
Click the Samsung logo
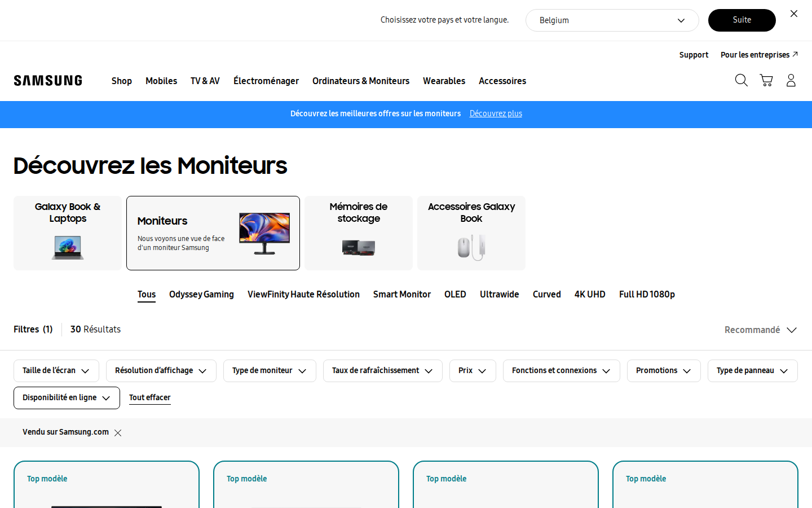pyautogui.click(x=48, y=81)
